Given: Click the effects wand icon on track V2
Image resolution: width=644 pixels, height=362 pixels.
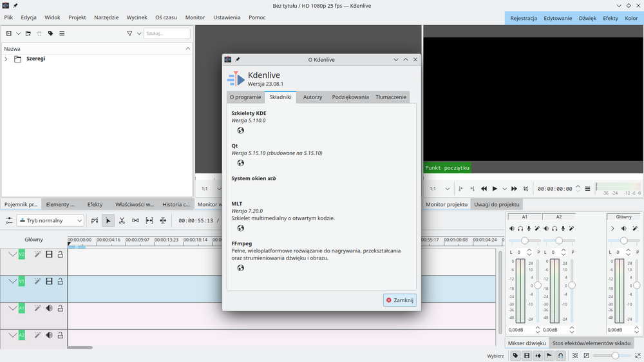Looking at the screenshot, I should pos(38,254).
